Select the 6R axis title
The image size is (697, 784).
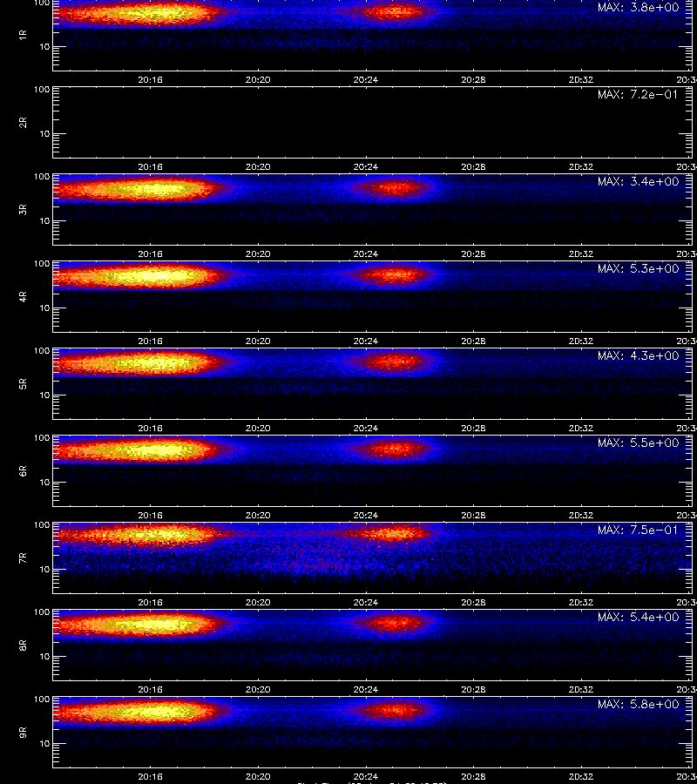pyautogui.click(x=23, y=470)
